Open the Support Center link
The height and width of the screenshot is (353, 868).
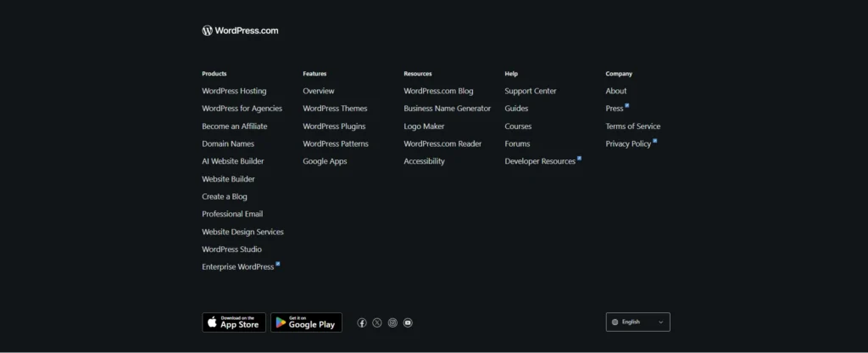click(530, 91)
